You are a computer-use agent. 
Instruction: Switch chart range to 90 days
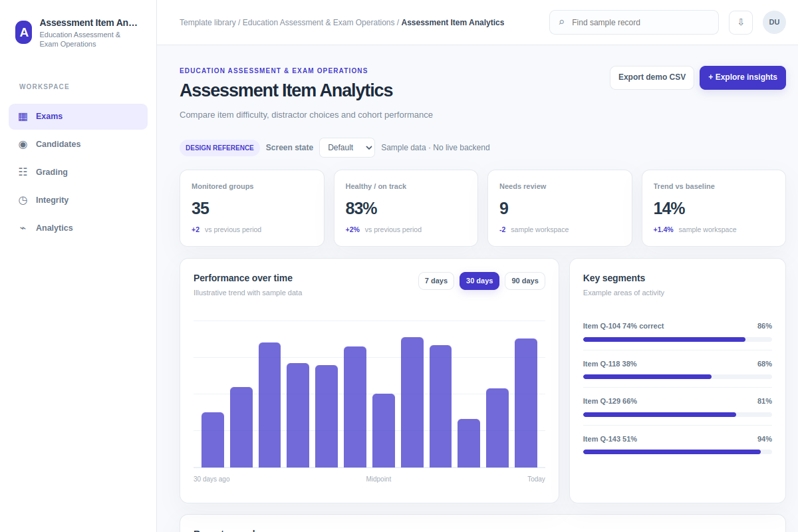point(525,281)
